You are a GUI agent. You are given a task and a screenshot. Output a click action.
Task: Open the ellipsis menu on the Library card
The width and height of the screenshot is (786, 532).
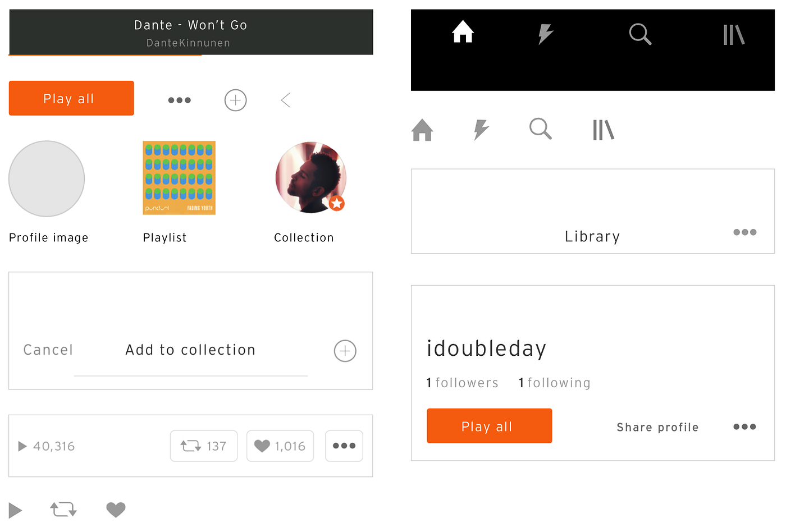(744, 232)
